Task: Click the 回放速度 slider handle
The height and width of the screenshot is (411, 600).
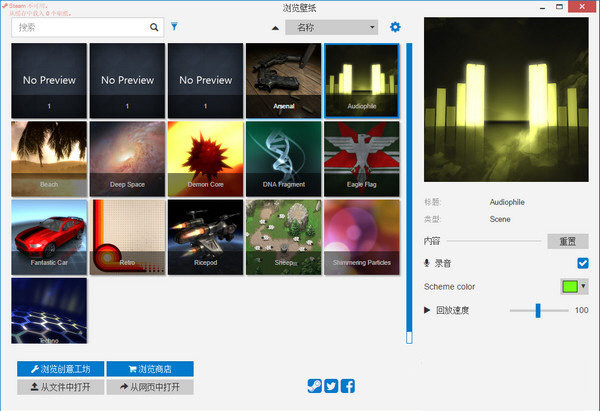Action: pyautogui.click(x=538, y=310)
